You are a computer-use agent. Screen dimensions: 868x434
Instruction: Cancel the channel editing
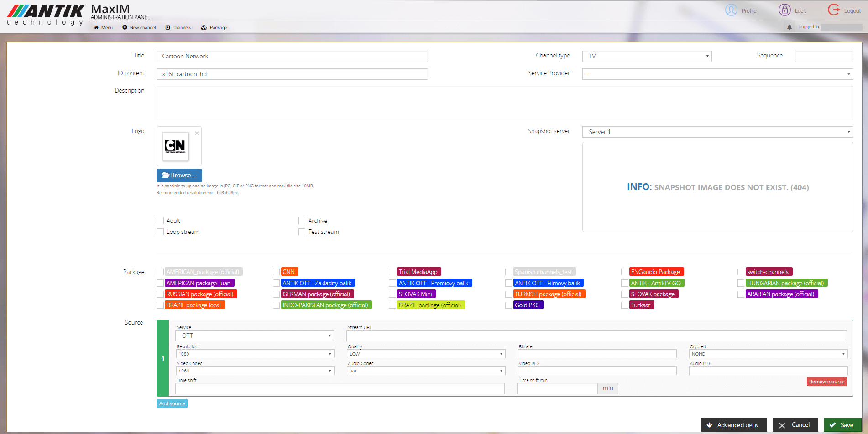(x=795, y=425)
